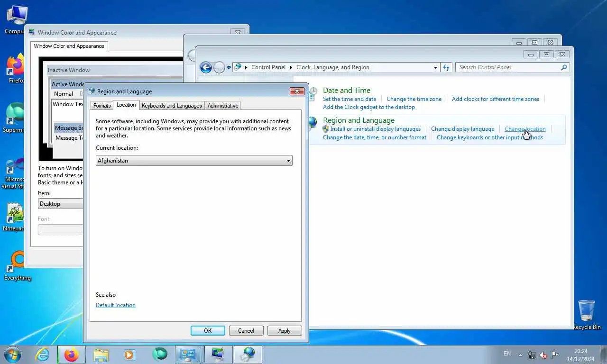607x364 pixels.
Task: Click the search magnifier in Control Panel
Action: [x=564, y=67]
